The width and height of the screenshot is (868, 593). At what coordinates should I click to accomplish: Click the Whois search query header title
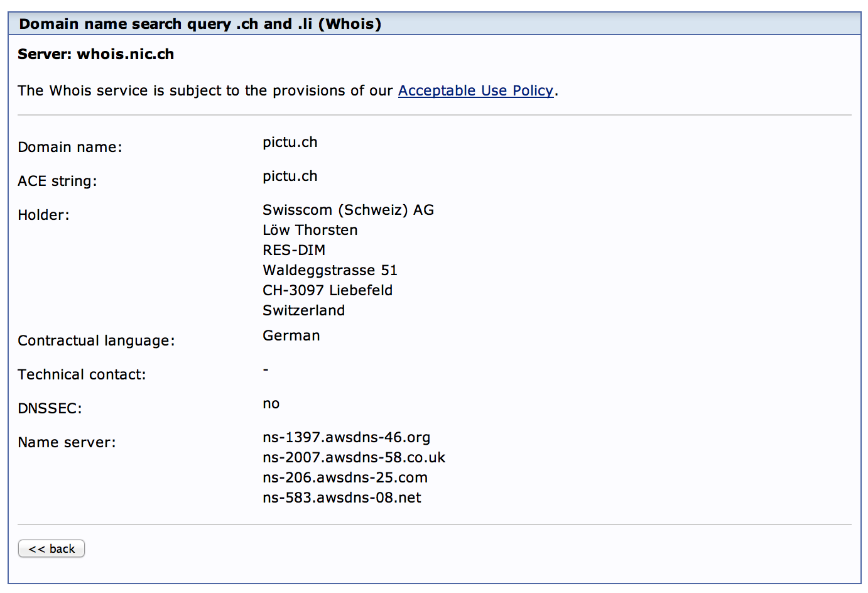coord(200,24)
